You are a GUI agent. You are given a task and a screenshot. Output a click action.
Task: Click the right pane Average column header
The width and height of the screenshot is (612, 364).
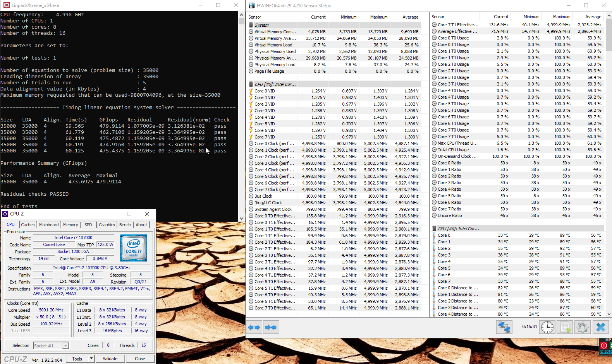(x=588, y=17)
